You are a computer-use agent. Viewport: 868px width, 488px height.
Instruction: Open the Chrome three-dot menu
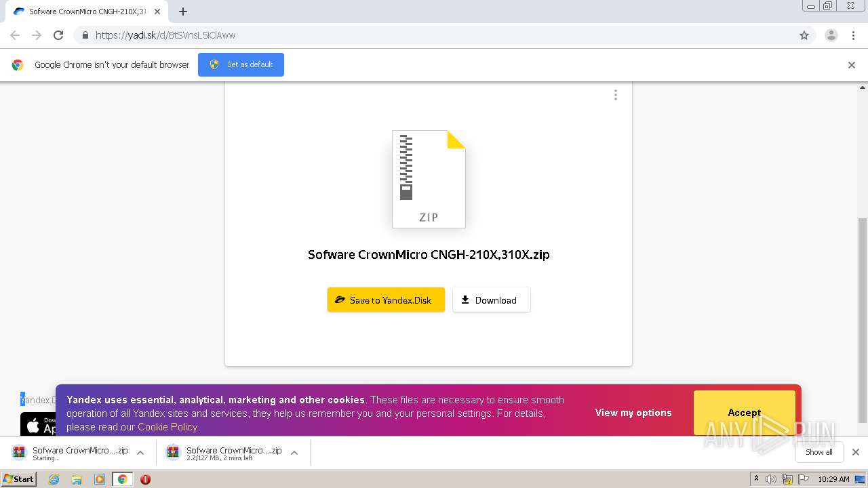(x=853, y=35)
